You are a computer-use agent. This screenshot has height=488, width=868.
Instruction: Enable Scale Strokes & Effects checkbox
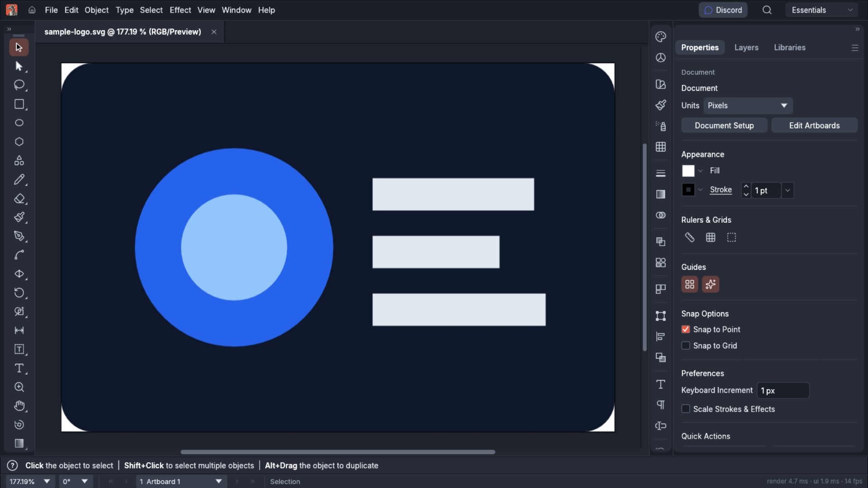point(686,409)
